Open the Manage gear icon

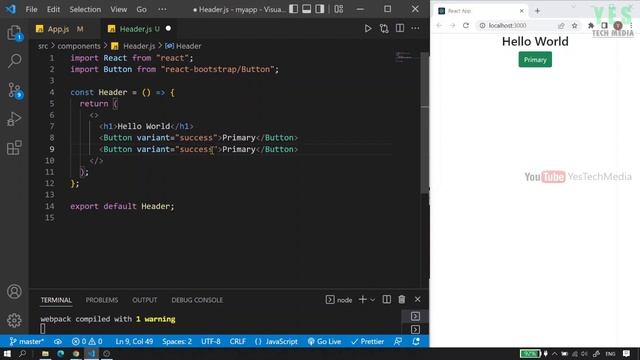point(14,320)
